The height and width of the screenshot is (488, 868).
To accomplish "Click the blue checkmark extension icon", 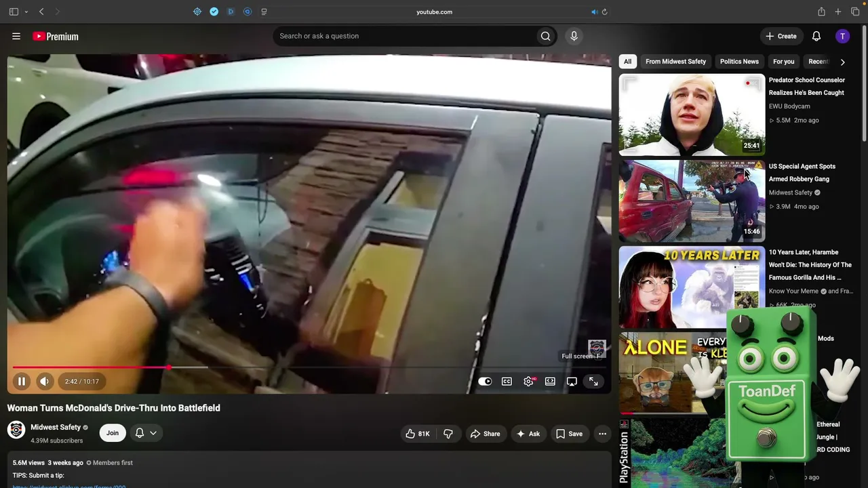I will pyautogui.click(x=214, y=12).
